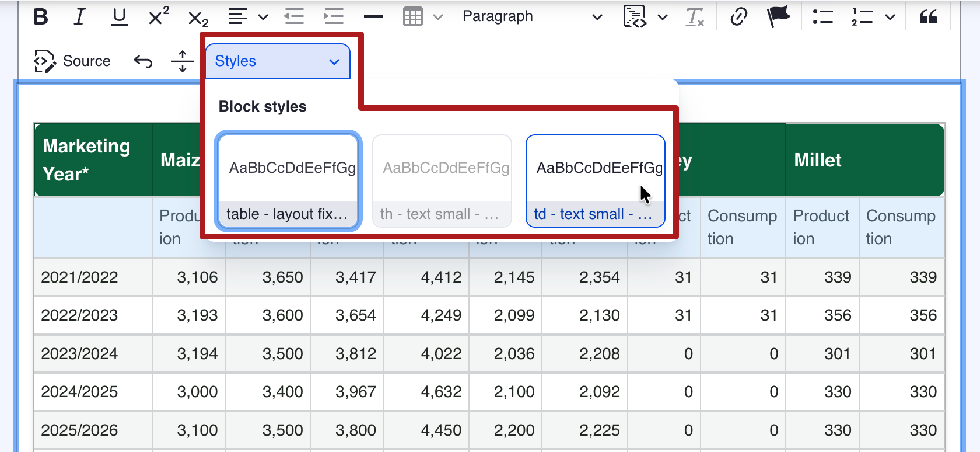Apply subscript formatting
Viewport: 980px width, 452px height.
(198, 19)
